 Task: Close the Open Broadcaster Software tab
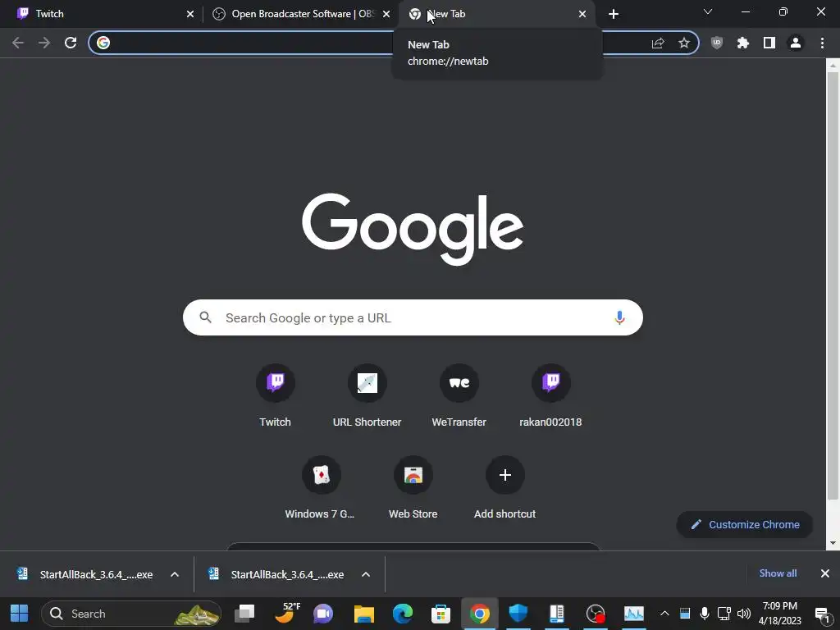point(386,15)
